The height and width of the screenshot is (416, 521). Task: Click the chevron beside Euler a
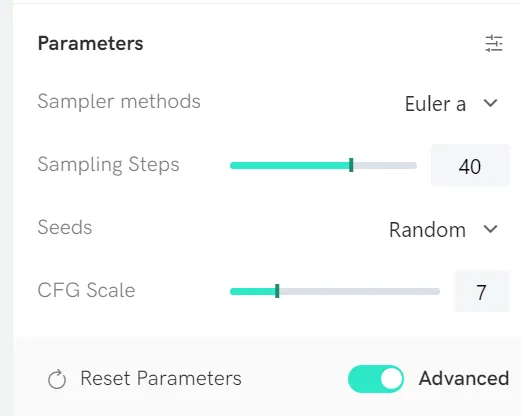pos(490,103)
